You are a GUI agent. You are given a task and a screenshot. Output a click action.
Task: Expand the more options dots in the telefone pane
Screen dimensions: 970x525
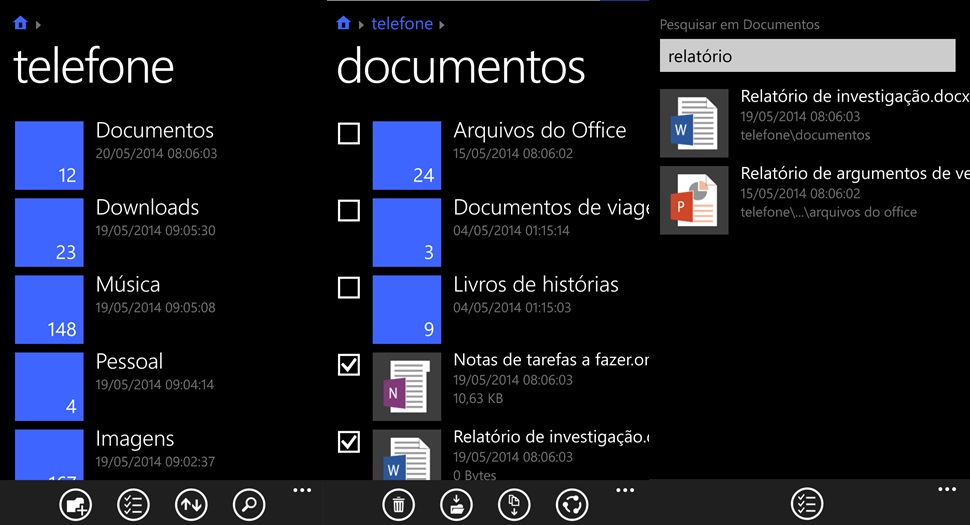coord(302,490)
